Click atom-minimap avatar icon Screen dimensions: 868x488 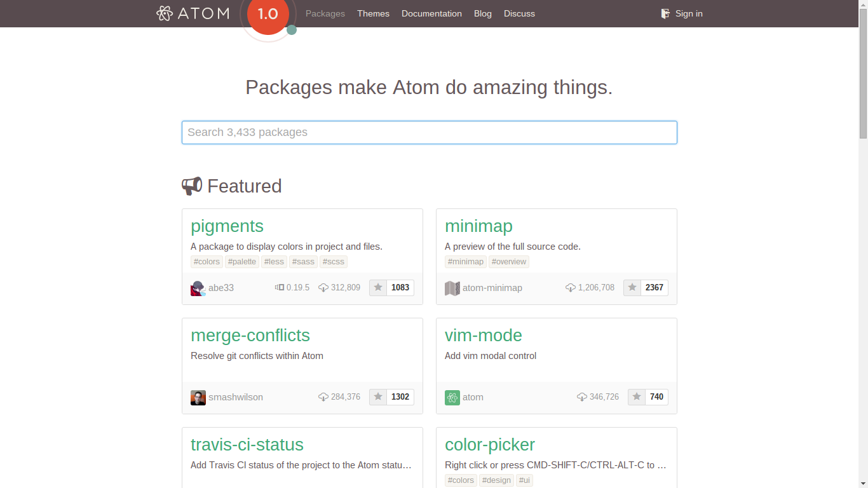click(x=452, y=288)
